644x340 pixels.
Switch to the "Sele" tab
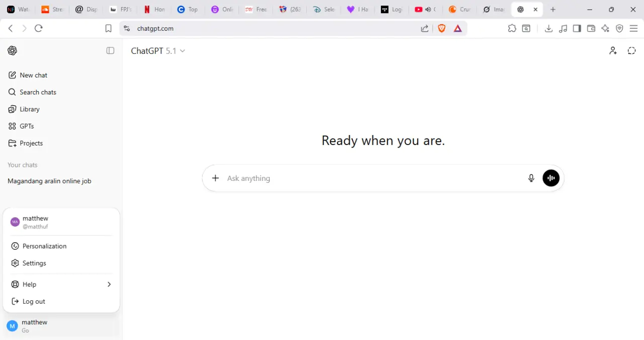point(324,10)
